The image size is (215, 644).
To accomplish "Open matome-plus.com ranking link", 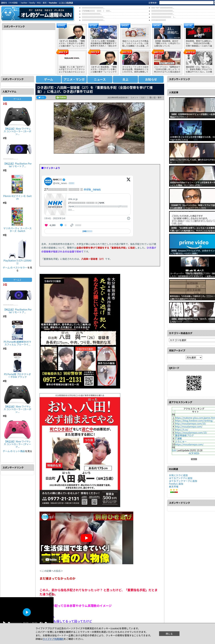I will click(195, 418).
